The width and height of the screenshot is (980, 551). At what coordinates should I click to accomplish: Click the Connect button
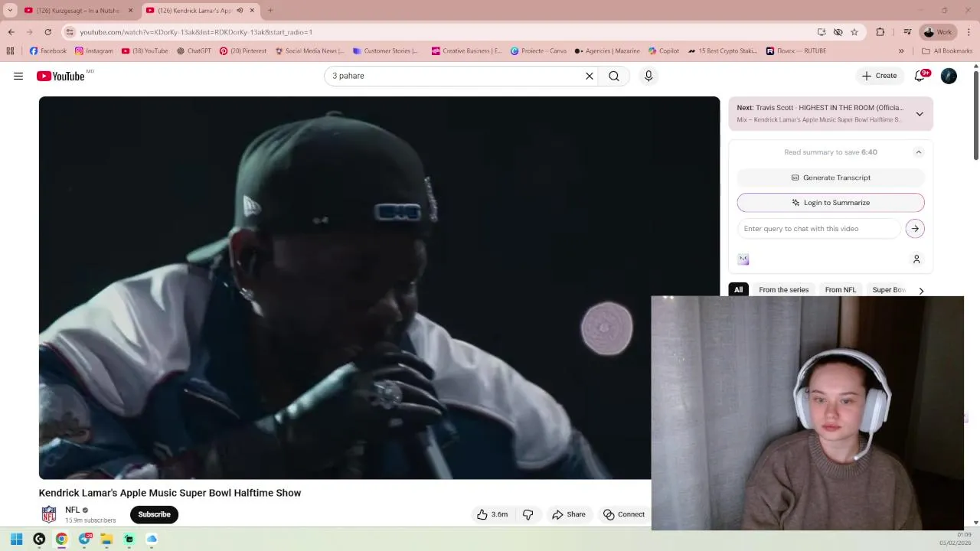[x=624, y=514]
